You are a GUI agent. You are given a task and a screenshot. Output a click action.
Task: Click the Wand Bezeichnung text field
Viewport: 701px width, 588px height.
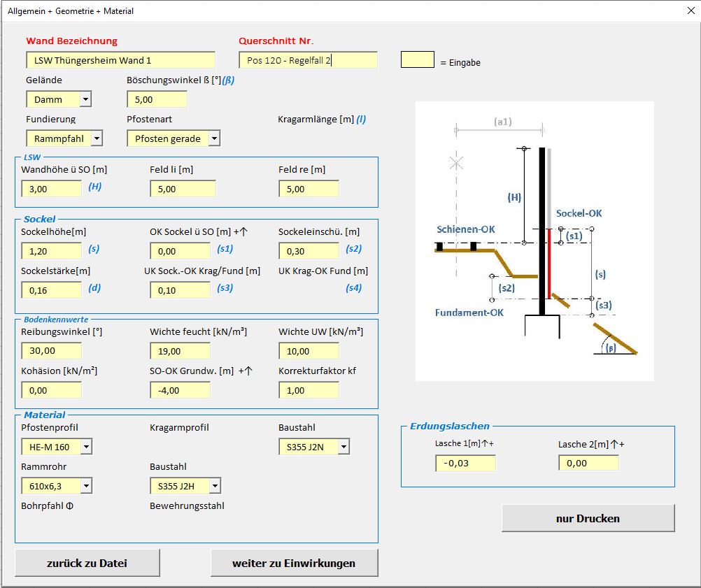120,60
